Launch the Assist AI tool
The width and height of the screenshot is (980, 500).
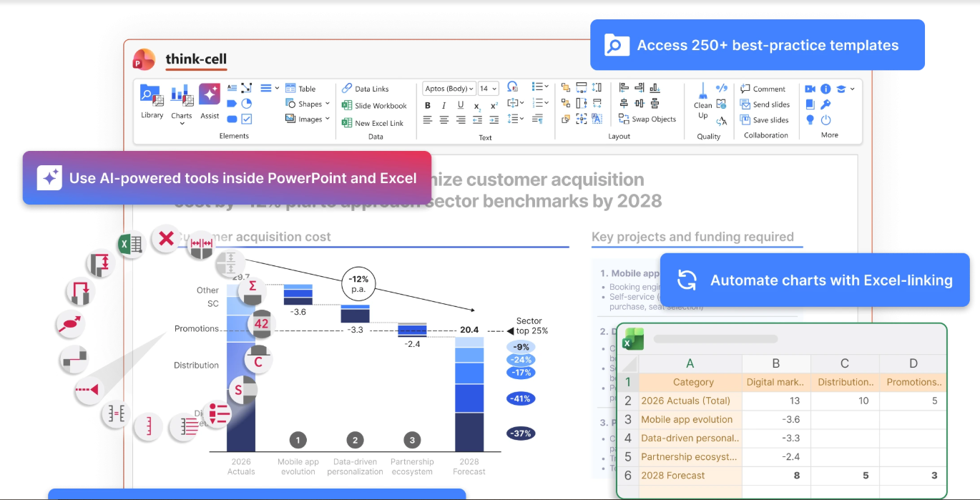pos(210,101)
